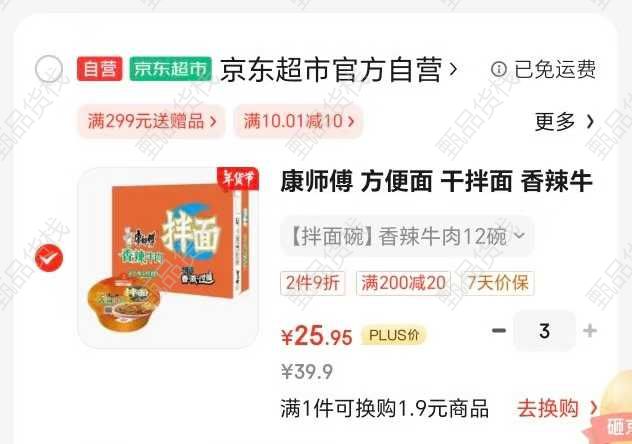Click the info icon beside 已免运费
The height and width of the screenshot is (444, 632).
499,69
